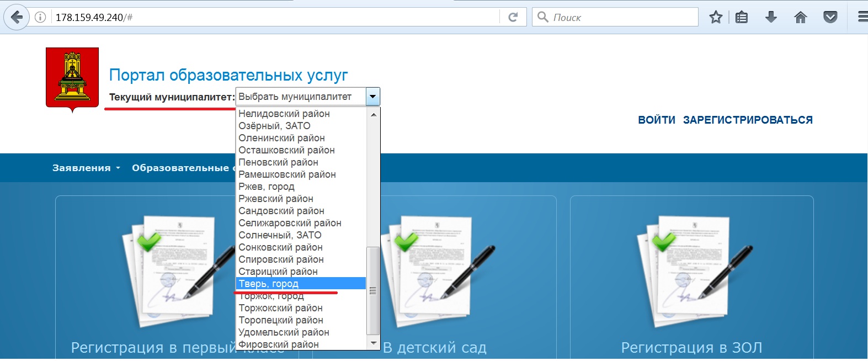Click the "Поиск" search field
Image resolution: width=868 pixels, height=361 pixels.
point(621,17)
